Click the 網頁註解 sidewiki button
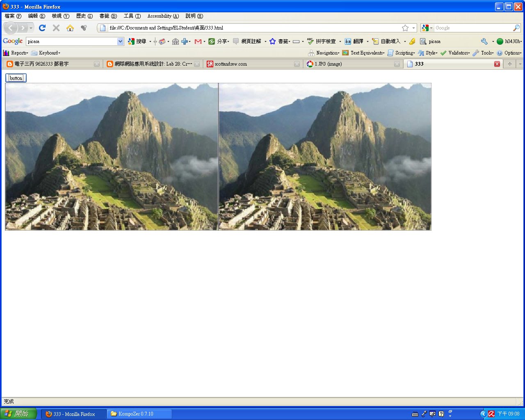Image resolution: width=525 pixels, height=420 pixels. 247,41
